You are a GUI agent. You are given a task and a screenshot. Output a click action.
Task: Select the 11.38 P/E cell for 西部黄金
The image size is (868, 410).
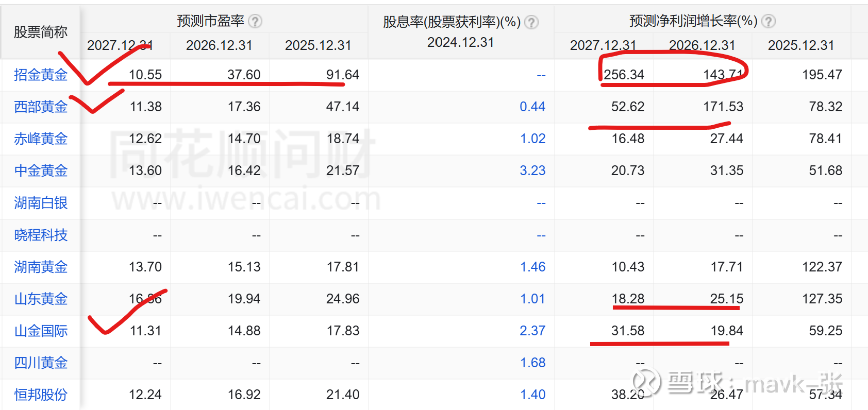(x=146, y=107)
